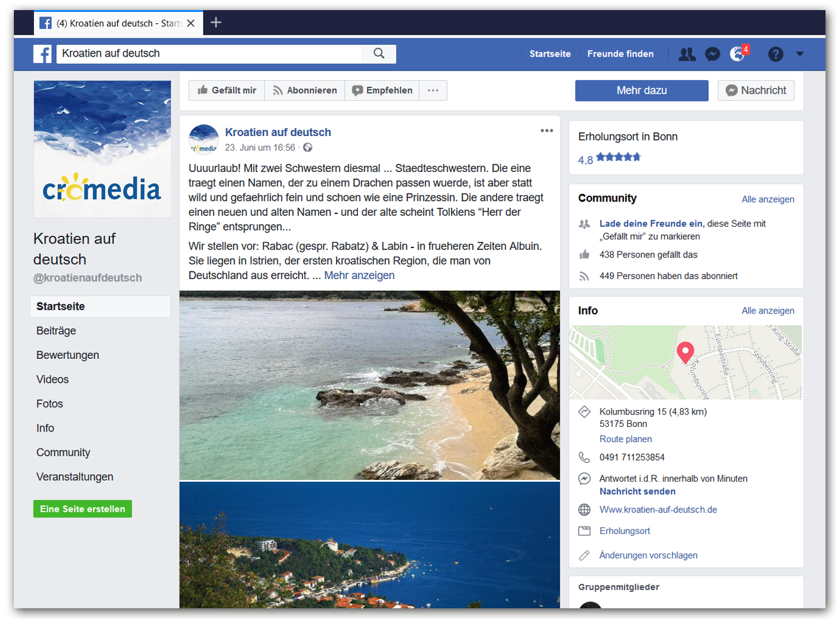840x619 pixels.
Task: Open Videos in the left sidebar
Action: 52,380
